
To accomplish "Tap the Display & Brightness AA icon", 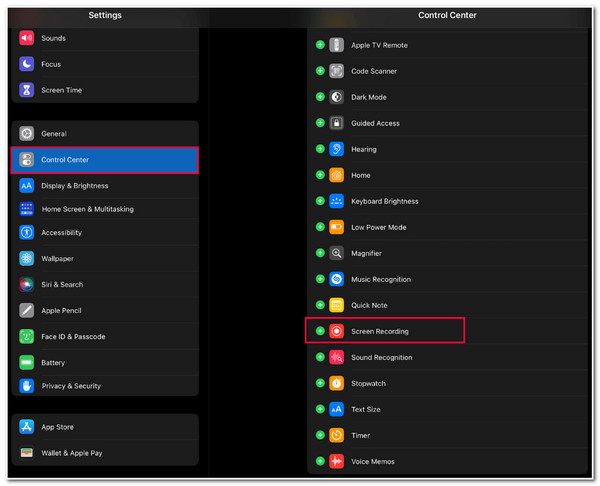I will [x=26, y=186].
